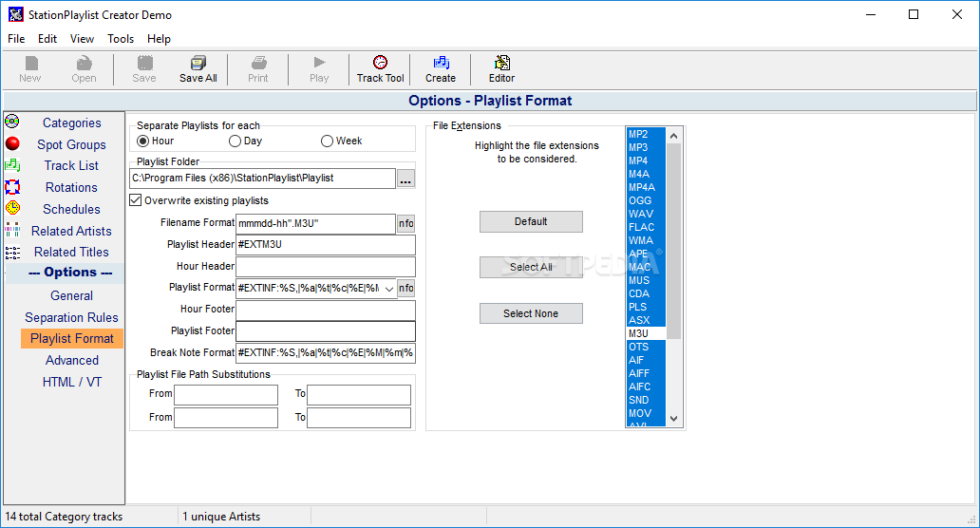
Task: Click the Break Note Format field
Action: click(x=326, y=353)
